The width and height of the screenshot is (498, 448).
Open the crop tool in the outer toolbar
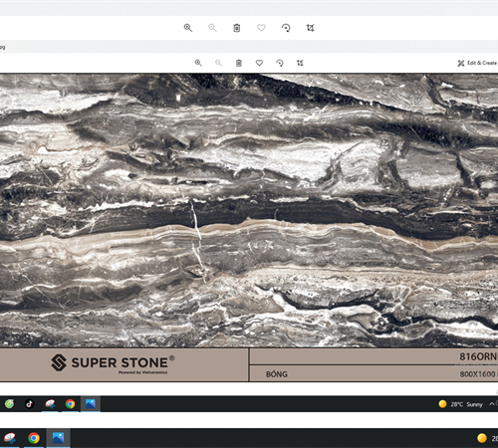(310, 28)
